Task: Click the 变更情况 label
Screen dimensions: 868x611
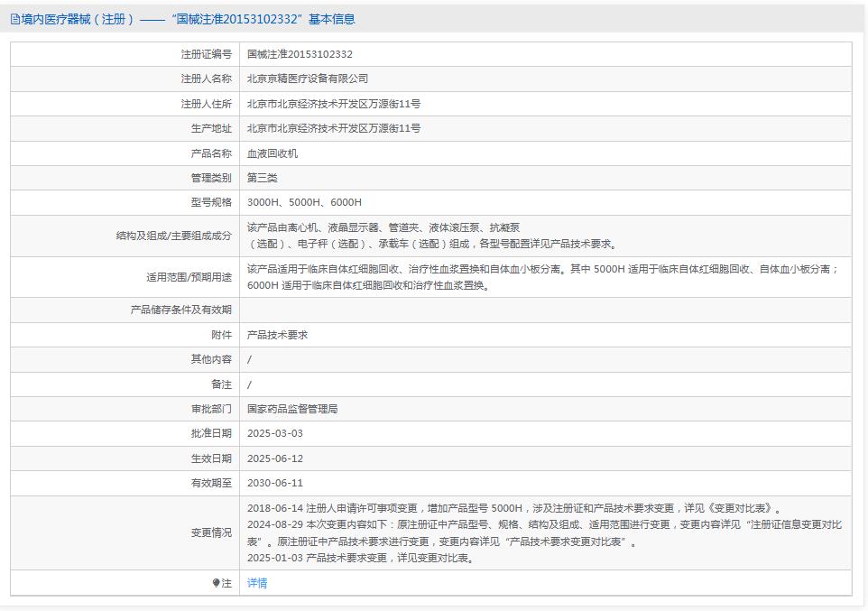Action: coord(211,532)
